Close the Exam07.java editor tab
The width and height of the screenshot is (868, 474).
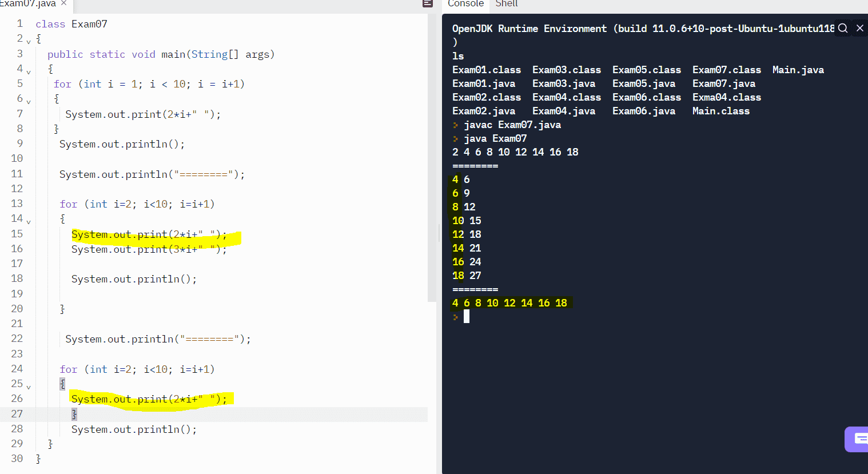coord(63,3)
